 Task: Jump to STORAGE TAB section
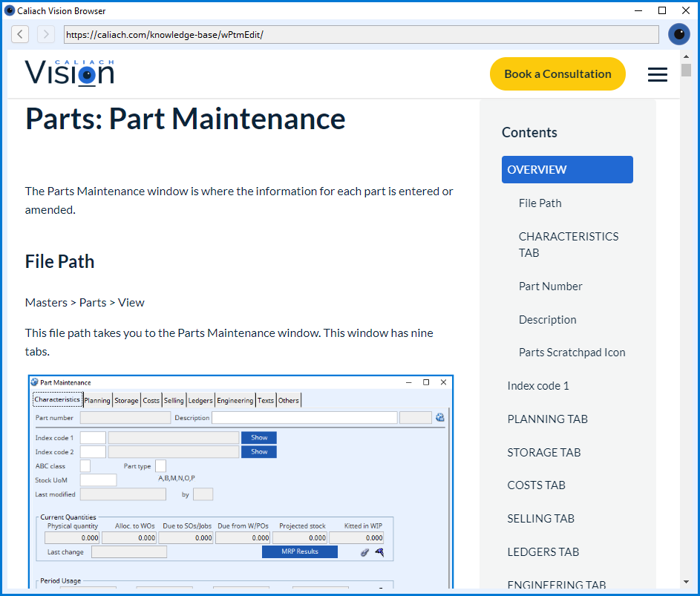[544, 453]
